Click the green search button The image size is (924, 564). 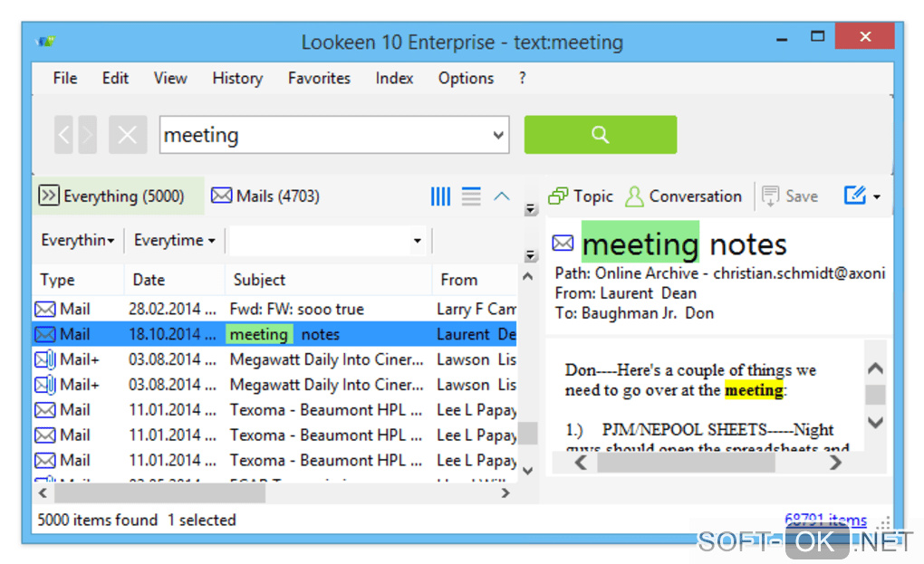[600, 135]
